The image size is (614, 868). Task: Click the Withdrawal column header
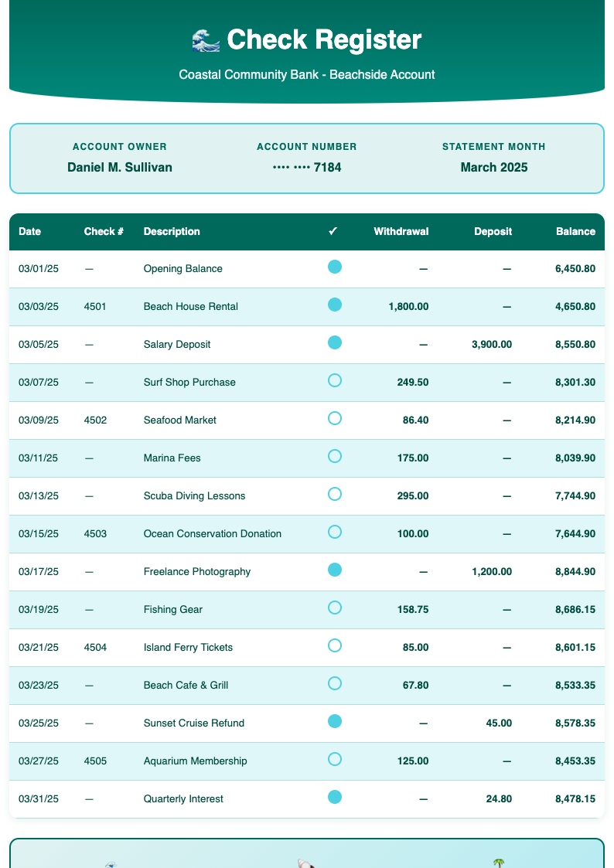(x=401, y=231)
